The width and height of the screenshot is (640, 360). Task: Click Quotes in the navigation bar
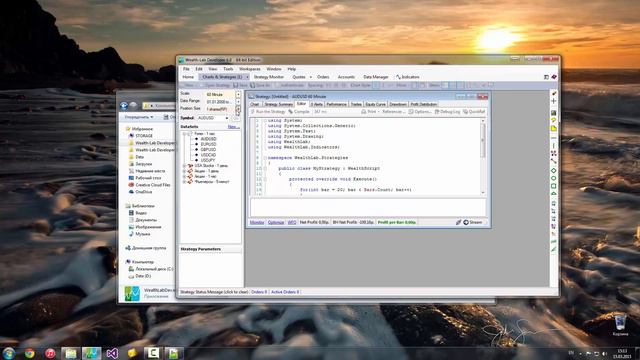(x=299, y=77)
